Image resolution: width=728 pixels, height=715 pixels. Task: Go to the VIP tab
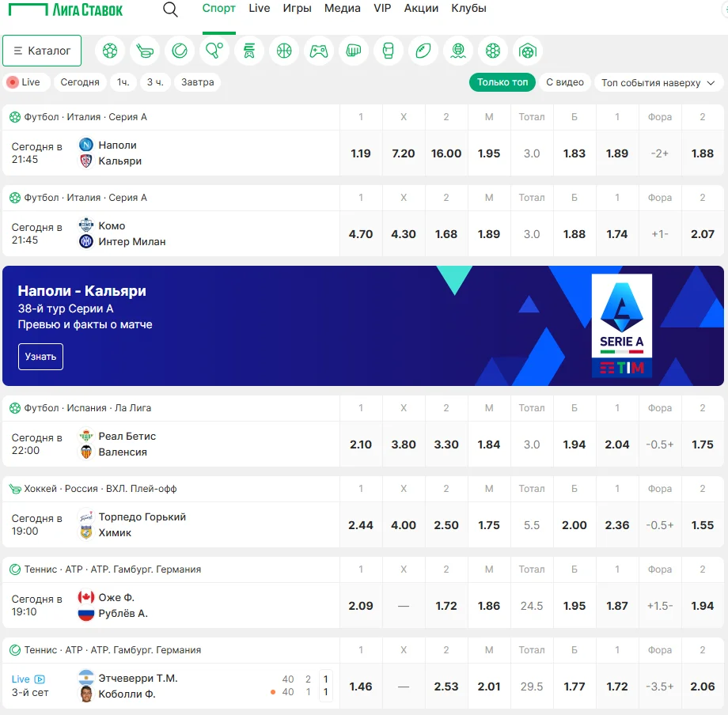(x=382, y=9)
